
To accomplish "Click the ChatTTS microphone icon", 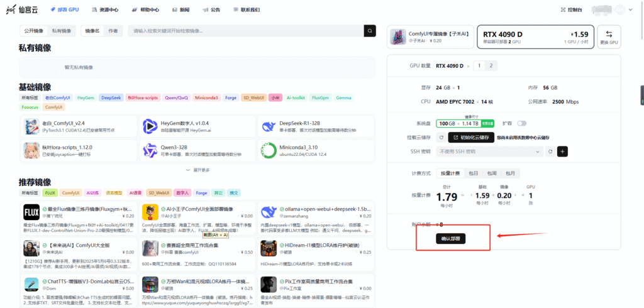I will coord(31,285).
